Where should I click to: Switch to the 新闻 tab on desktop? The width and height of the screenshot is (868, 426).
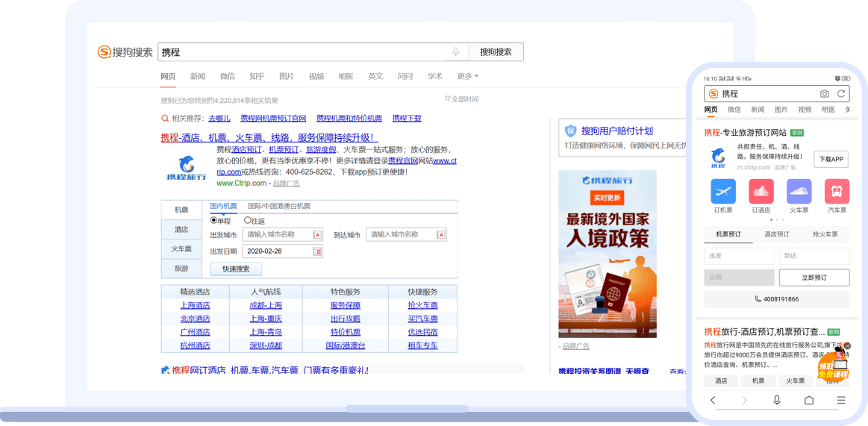click(x=198, y=76)
